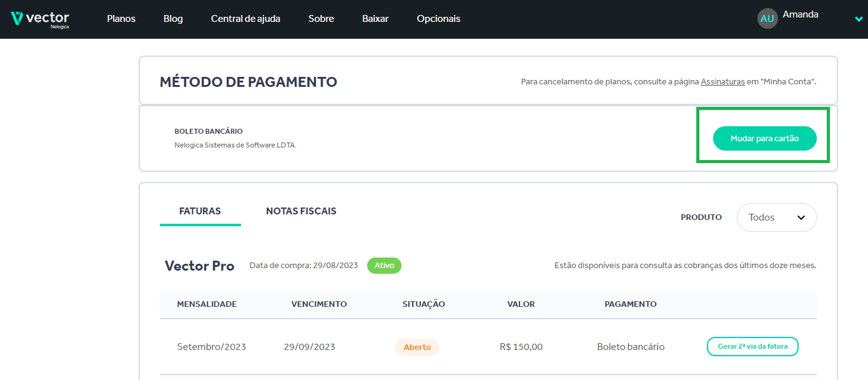The width and height of the screenshot is (868, 380).
Task: Click the Boleto bancário payment cell
Action: [631, 347]
